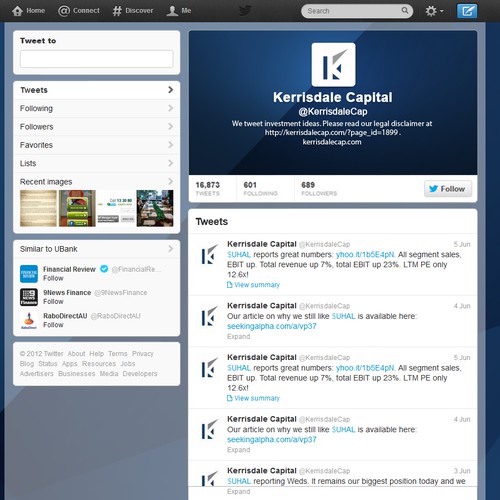
Task: Open the Blog footer link
Action: click(x=27, y=364)
